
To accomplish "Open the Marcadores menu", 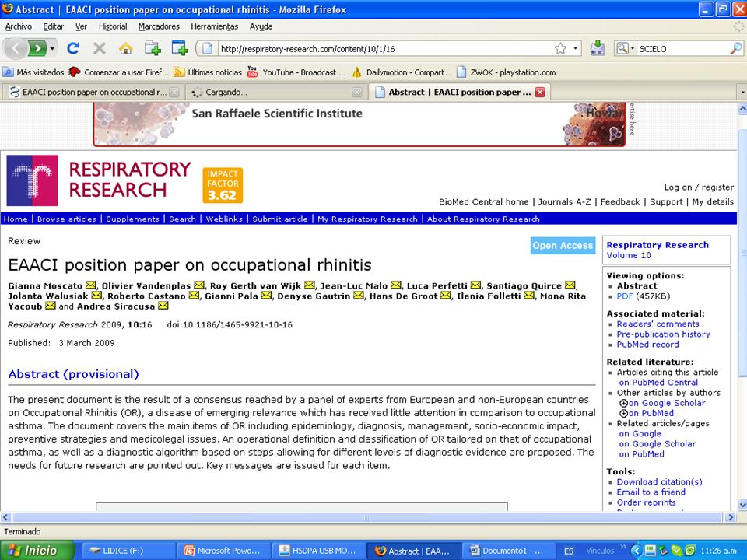I will click(159, 26).
